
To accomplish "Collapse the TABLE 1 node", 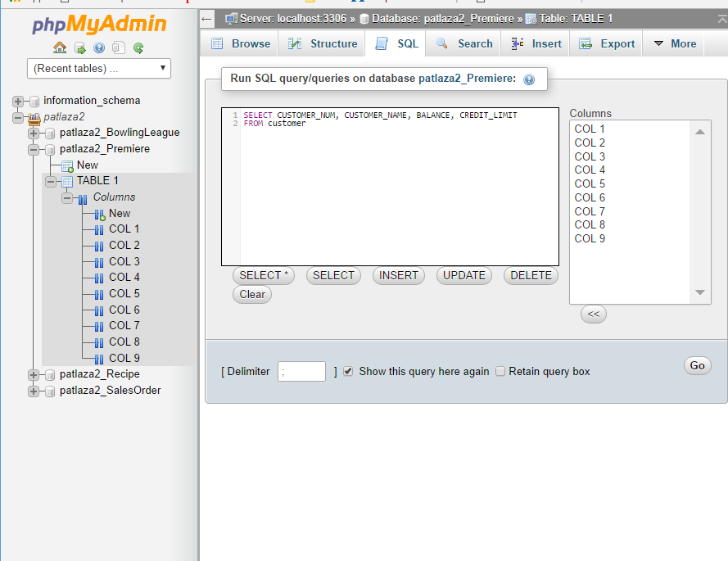I will [51, 181].
